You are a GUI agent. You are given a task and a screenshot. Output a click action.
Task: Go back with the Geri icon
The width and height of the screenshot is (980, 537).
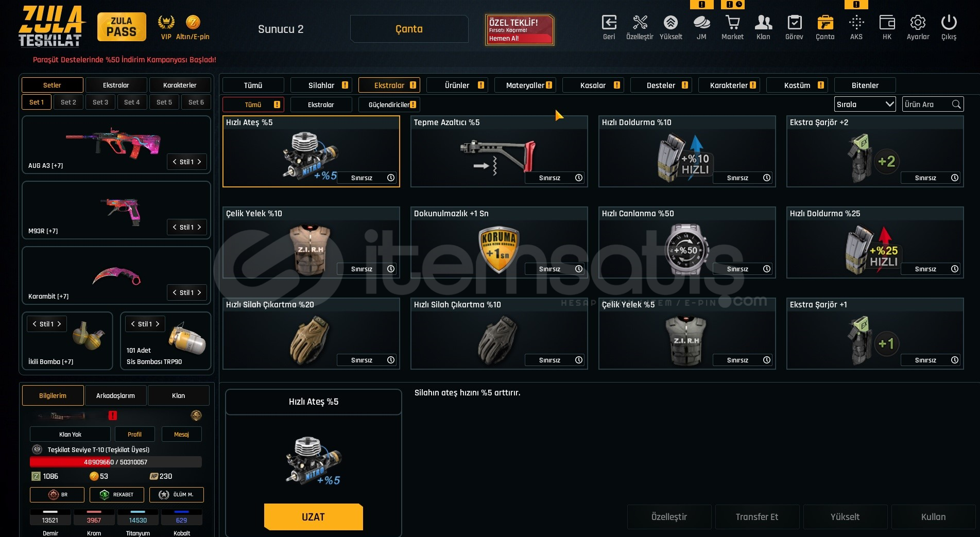tap(609, 23)
